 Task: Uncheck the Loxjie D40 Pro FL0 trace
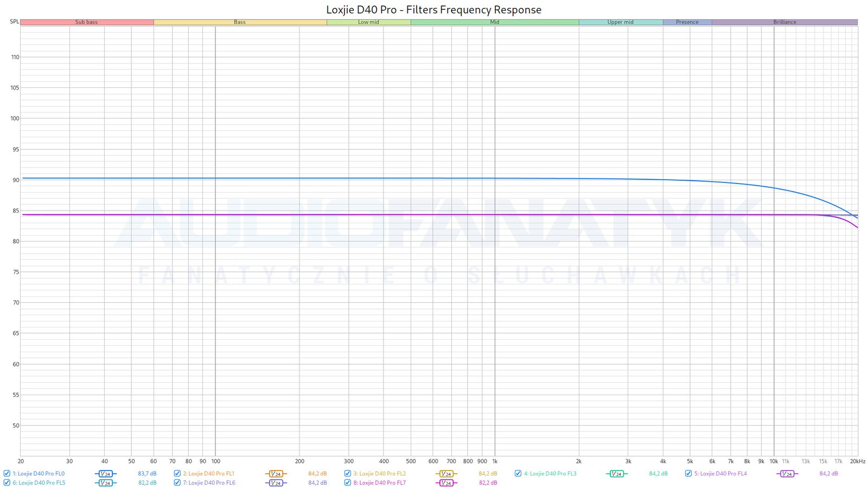[7, 473]
